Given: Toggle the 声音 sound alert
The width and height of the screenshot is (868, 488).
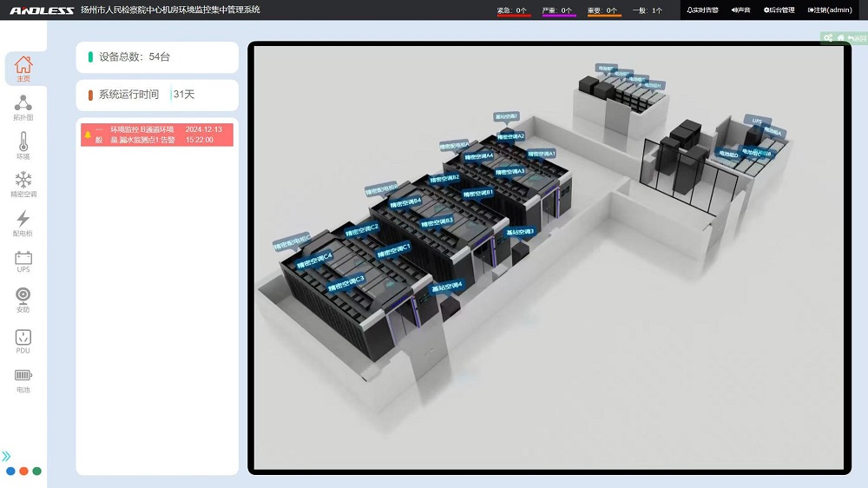Looking at the screenshot, I should click(740, 10).
